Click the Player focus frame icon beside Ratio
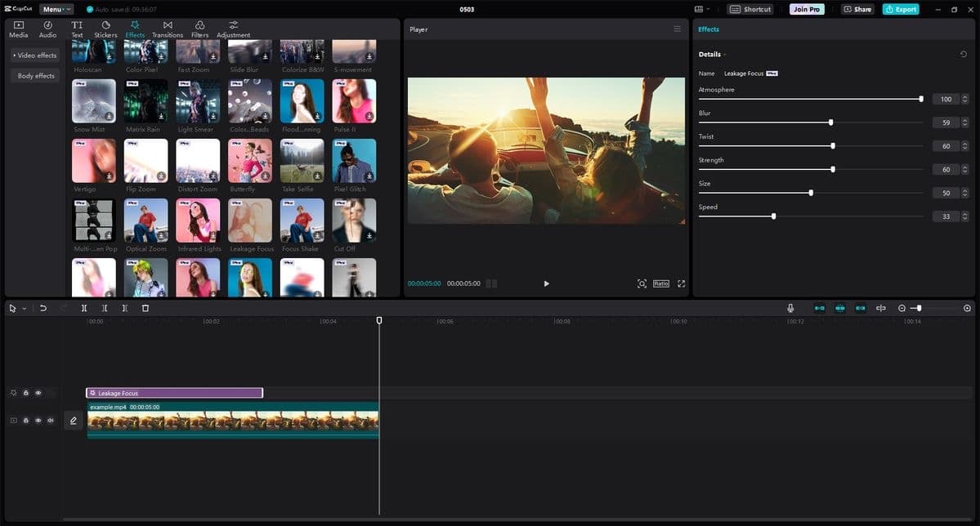The width and height of the screenshot is (980, 526). [642, 283]
